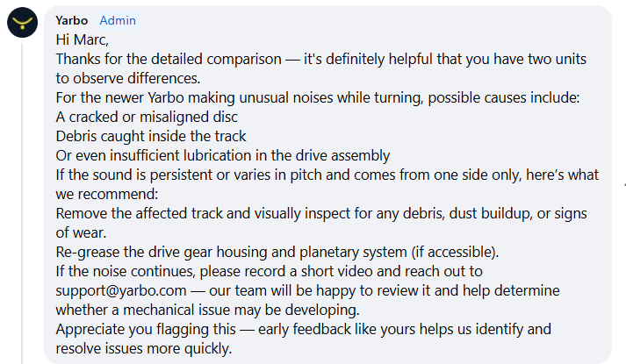Image resolution: width=626 pixels, height=364 pixels.
Task: Select the 'to observe differences.' line
Action: pos(128,79)
